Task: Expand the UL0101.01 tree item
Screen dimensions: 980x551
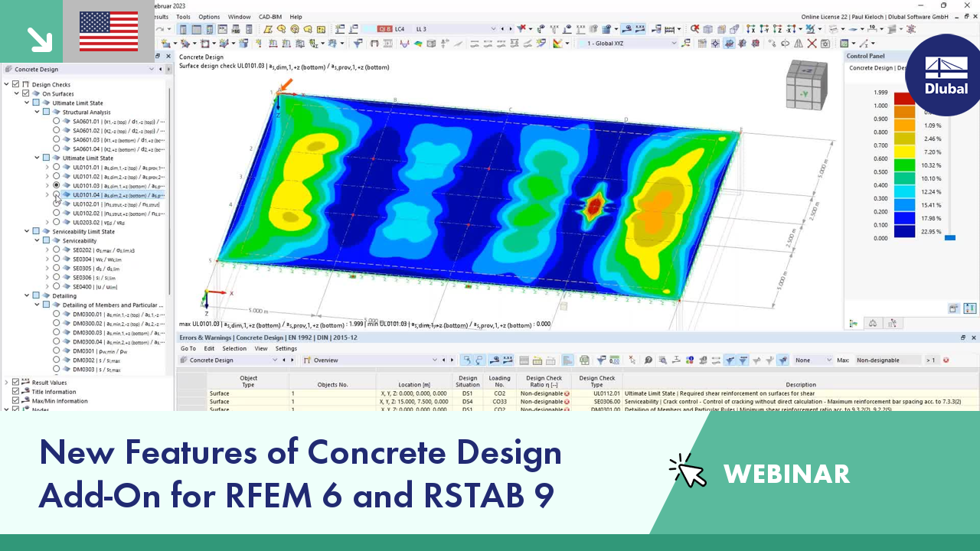Action: pos(47,167)
